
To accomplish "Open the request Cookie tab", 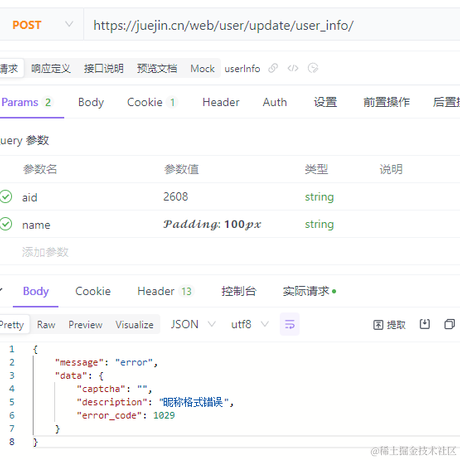I will [x=152, y=102].
